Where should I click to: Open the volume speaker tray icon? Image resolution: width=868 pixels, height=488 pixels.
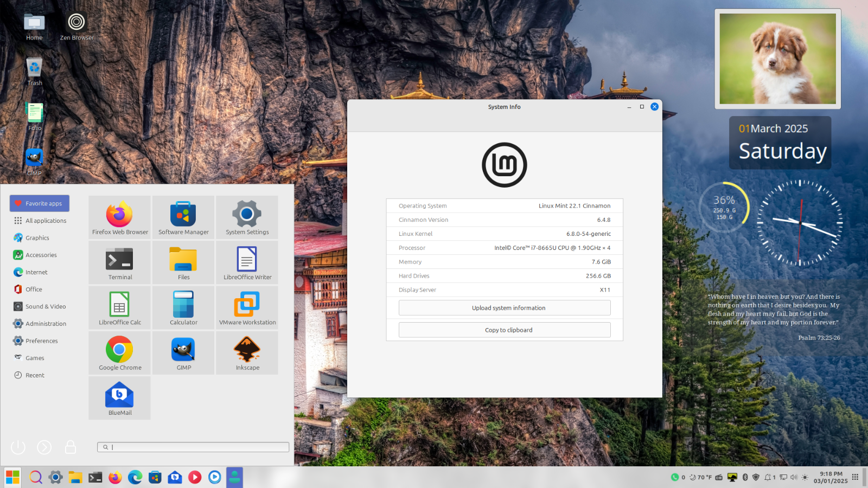[x=794, y=477]
